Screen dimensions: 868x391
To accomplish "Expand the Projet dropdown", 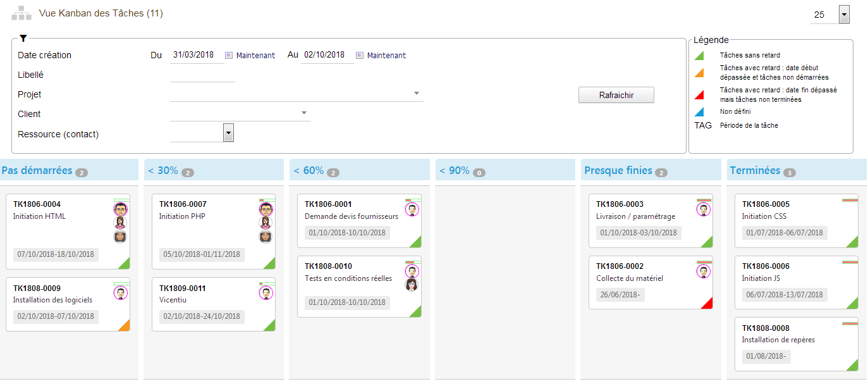I will (x=417, y=94).
